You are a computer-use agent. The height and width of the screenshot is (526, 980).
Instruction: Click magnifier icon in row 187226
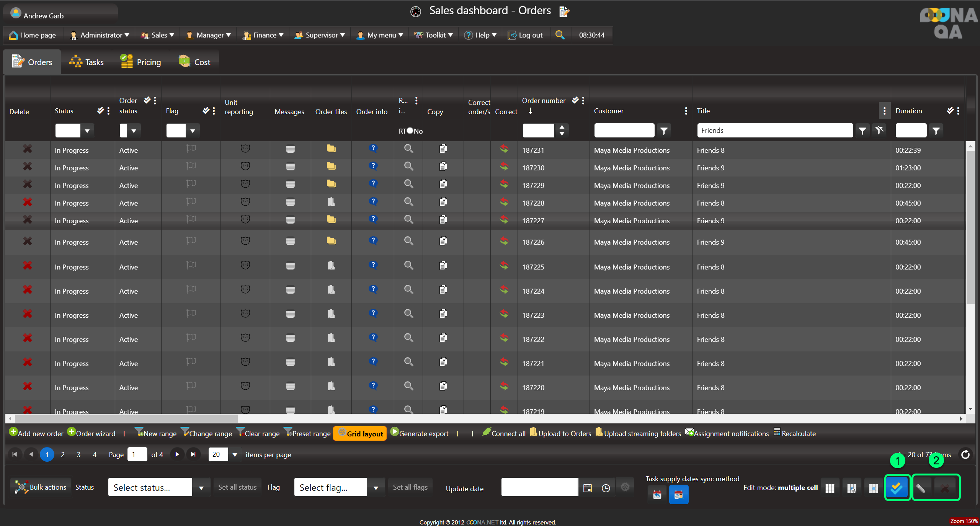tap(408, 241)
